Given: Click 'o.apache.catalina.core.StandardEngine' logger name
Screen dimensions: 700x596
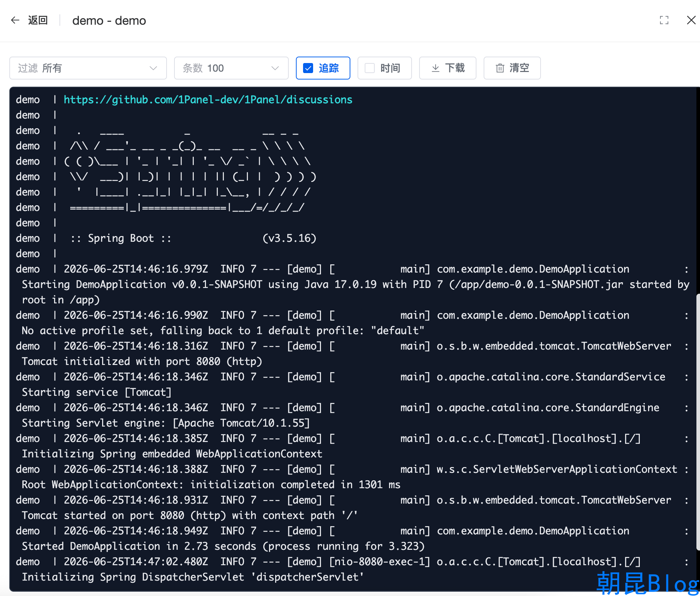Looking at the screenshot, I should 548,408.
